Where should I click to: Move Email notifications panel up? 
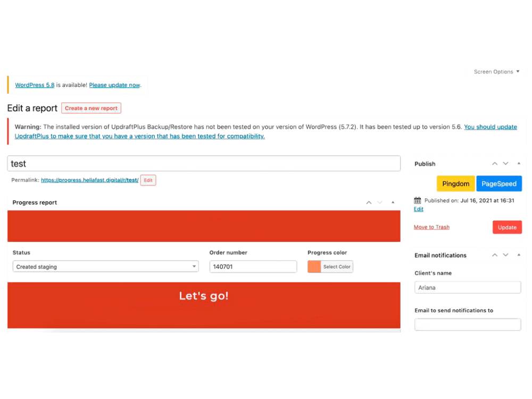point(495,255)
